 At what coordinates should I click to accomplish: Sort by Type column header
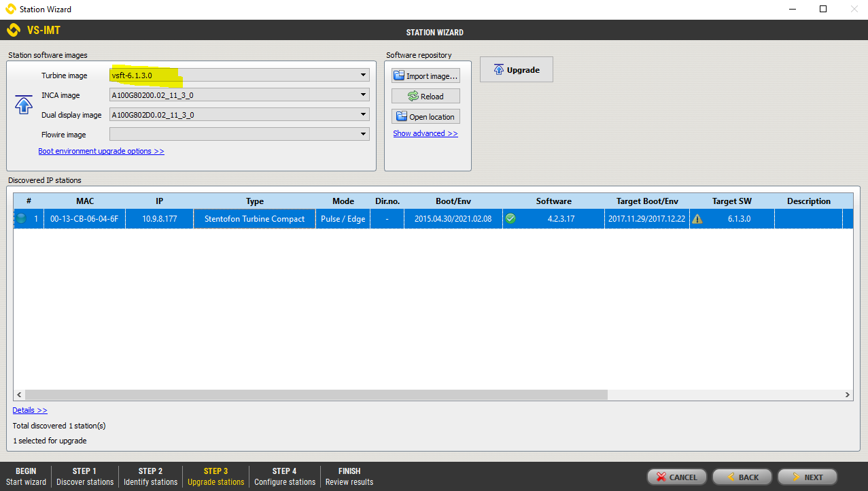pos(255,201)
